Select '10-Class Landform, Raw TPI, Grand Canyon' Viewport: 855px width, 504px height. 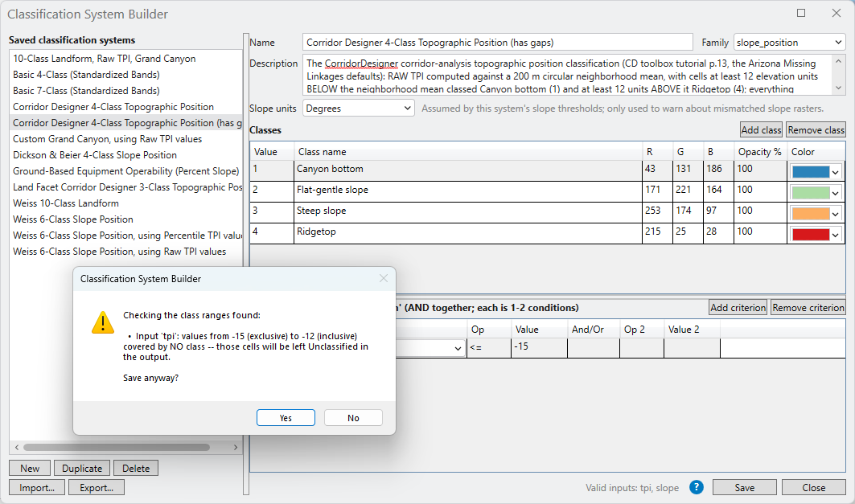pyautogui.click(x=125, y=59)
